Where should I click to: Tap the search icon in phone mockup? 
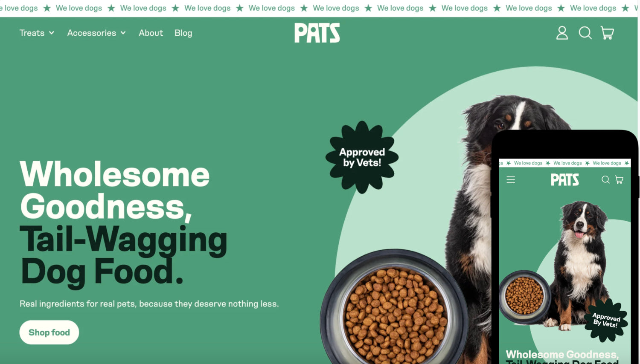[x=605, y=180]
